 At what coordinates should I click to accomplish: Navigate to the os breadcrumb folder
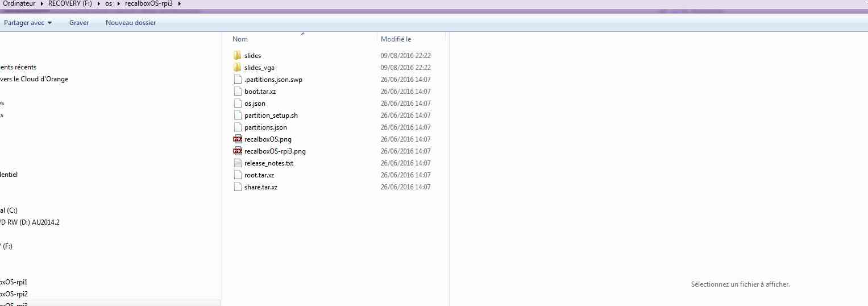point(109,5)
